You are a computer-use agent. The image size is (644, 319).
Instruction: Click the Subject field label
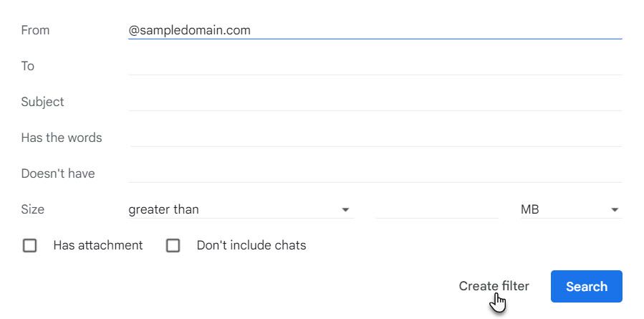click(x=42, y=102)
